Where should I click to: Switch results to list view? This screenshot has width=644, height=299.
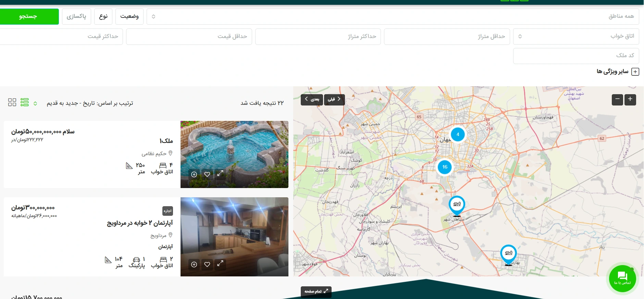[25, 102]
